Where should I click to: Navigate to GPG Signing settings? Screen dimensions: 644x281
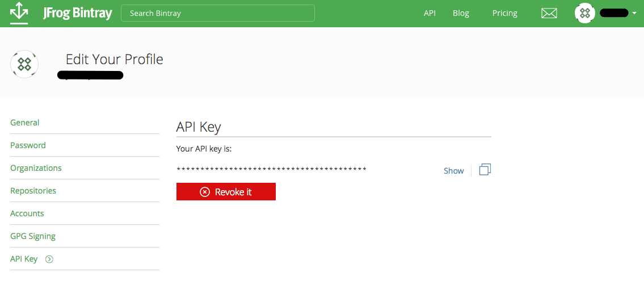coord(33,236)
